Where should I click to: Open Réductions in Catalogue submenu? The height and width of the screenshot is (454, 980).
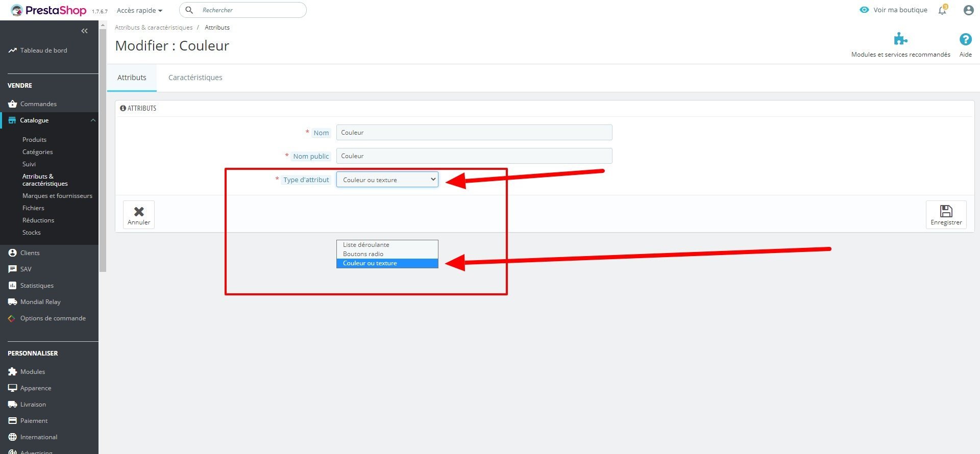point(38,220)
